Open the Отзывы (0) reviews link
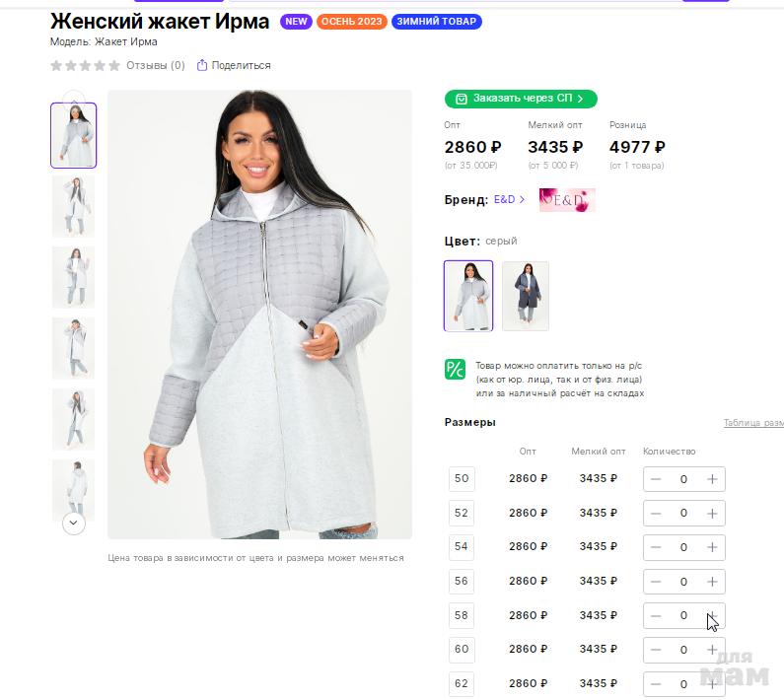784x700 pixels. point(156,65)
